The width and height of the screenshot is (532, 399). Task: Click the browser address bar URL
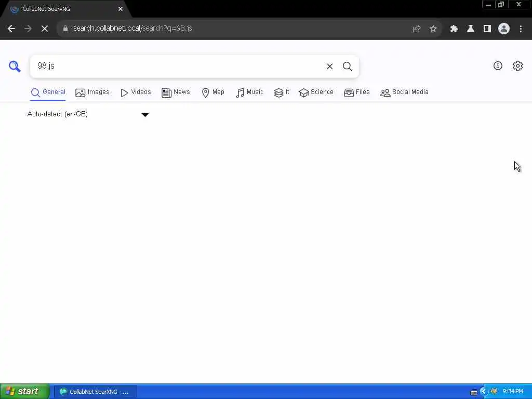(132, 29)
